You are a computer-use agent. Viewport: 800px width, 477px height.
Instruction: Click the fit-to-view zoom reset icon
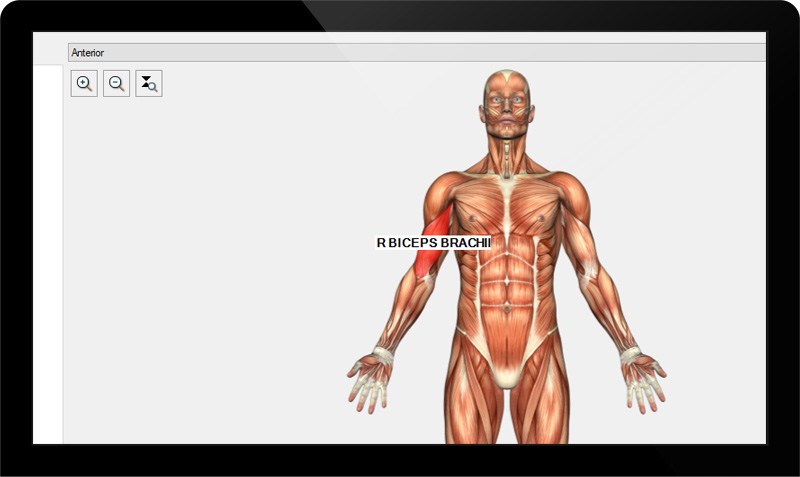tap(149, 84)
